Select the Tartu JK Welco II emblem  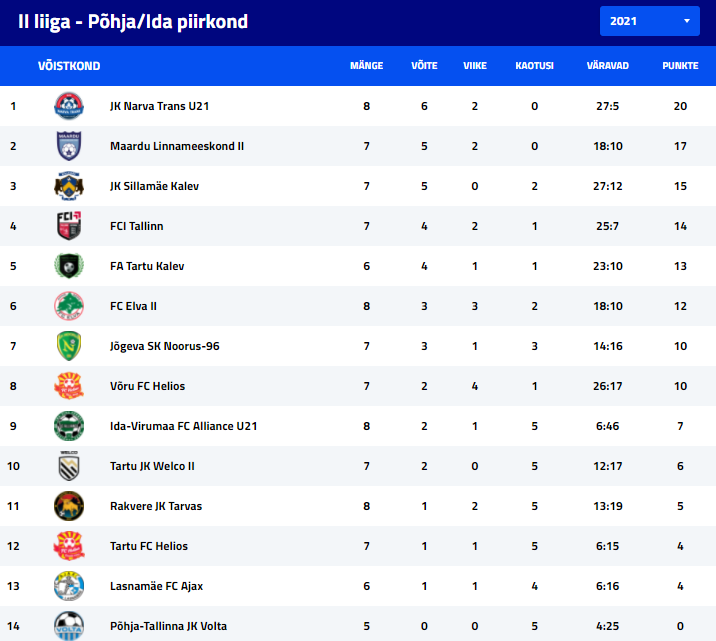(69, 466)
